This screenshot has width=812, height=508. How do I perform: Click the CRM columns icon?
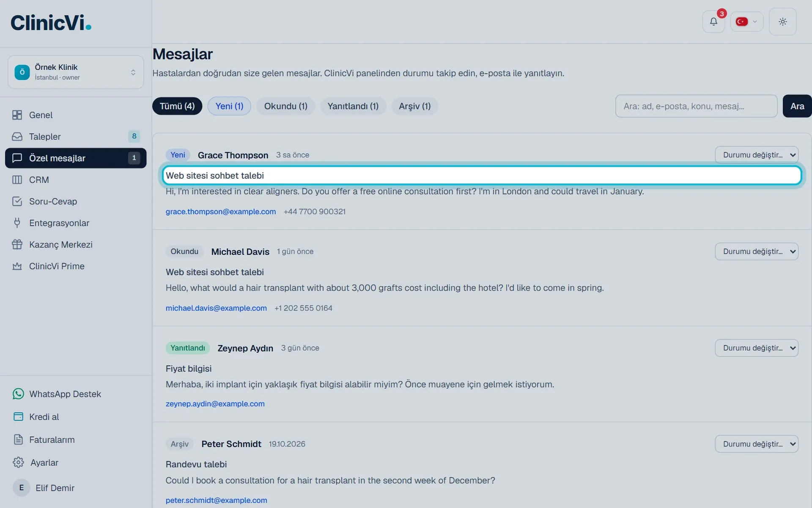(17, 180)
